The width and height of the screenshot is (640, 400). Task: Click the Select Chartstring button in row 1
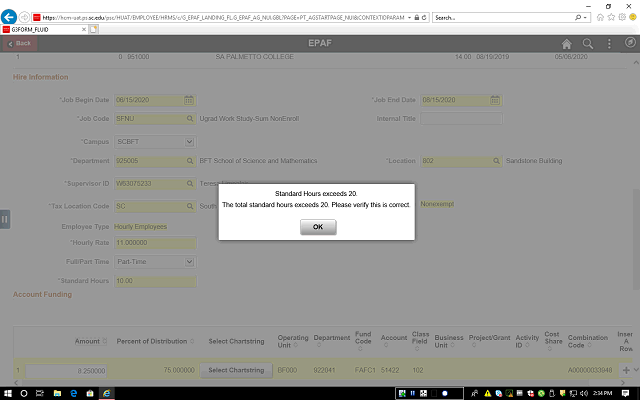tap(236, 370)
